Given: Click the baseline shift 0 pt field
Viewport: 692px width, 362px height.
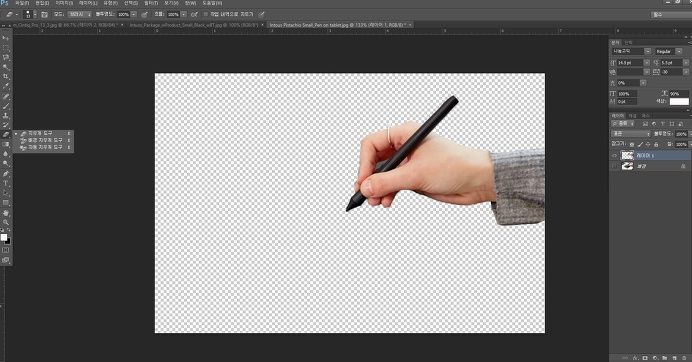Looking at the screenshot, I should [x=626, y=102].
